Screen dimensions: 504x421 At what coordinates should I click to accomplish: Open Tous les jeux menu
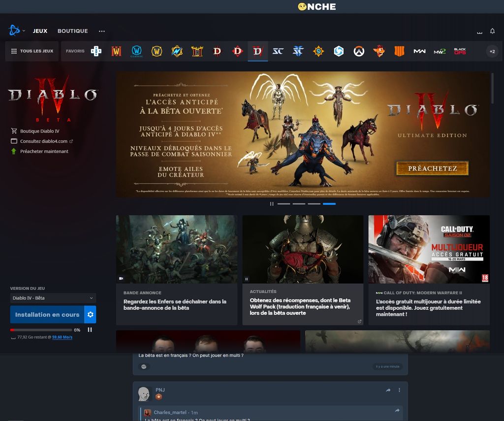(32, 51)
